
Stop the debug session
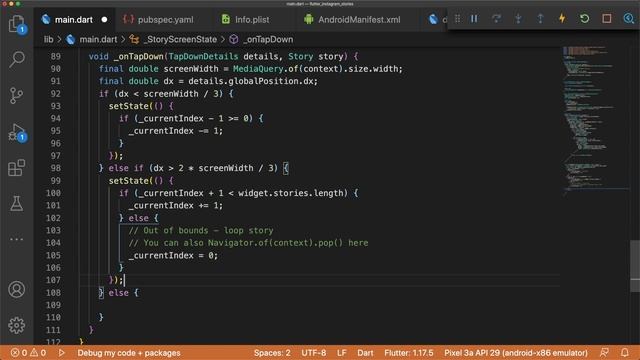tap(607, 19)
